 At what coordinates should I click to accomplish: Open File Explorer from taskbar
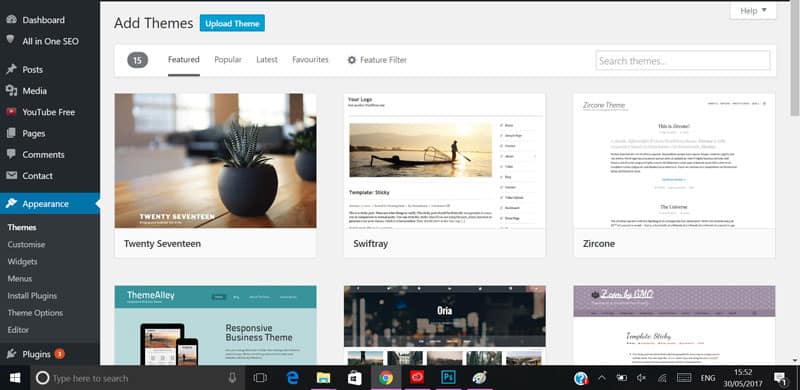(323, 378)
